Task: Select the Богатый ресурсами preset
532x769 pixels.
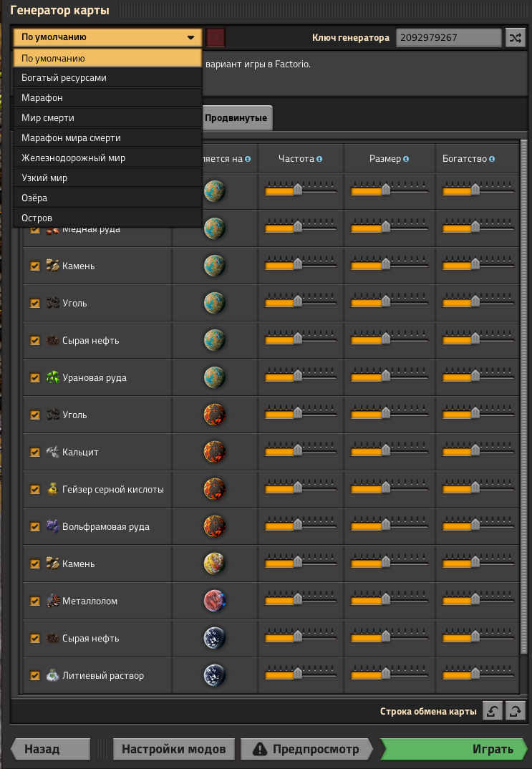Action: pos(107,78)
